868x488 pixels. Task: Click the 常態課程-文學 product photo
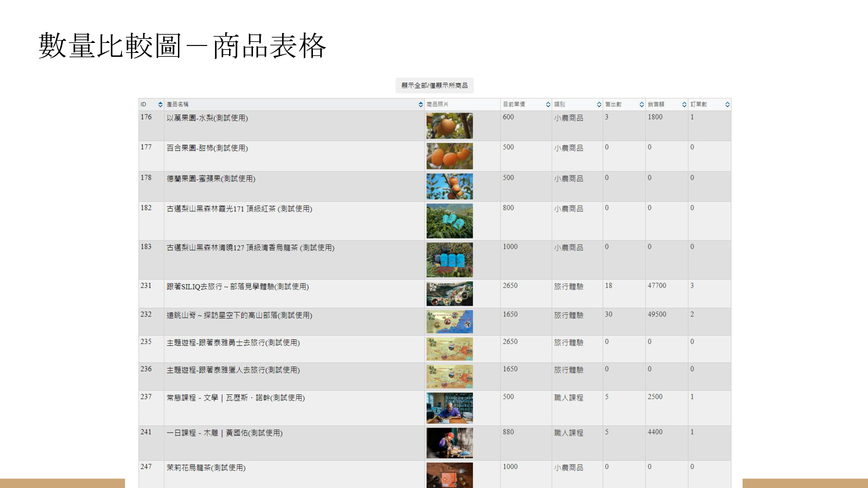[x=449, y=408]
